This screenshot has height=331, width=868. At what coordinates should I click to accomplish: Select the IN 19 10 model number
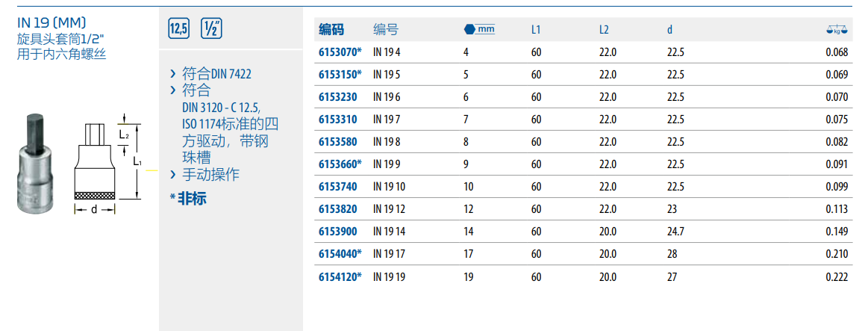389,187
